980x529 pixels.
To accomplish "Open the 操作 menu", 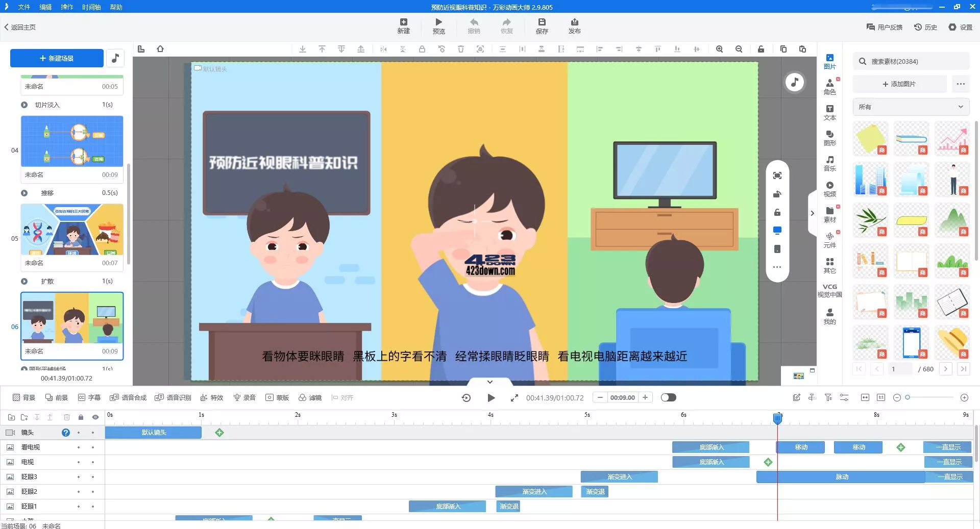I will pyautogui.click(x=67, y=7).
